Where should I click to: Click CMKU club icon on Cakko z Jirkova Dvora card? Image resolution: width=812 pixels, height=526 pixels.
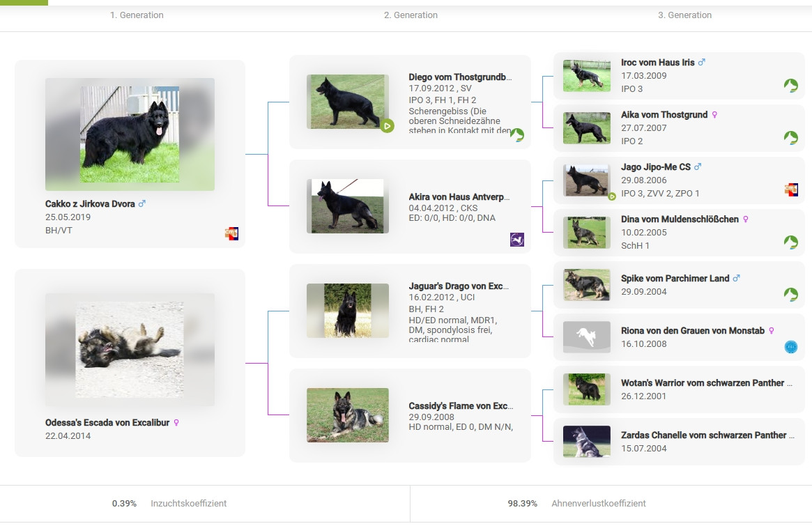(x=231, y=233)
